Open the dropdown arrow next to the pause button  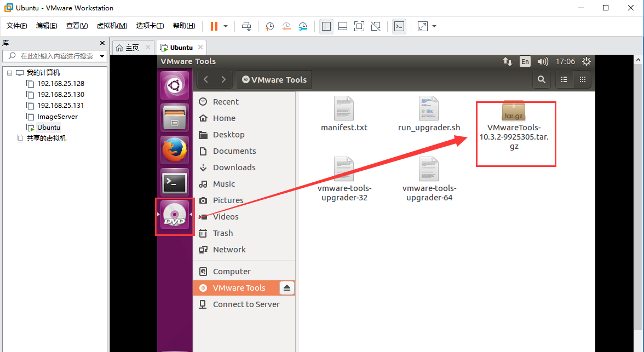pos(226,26)
